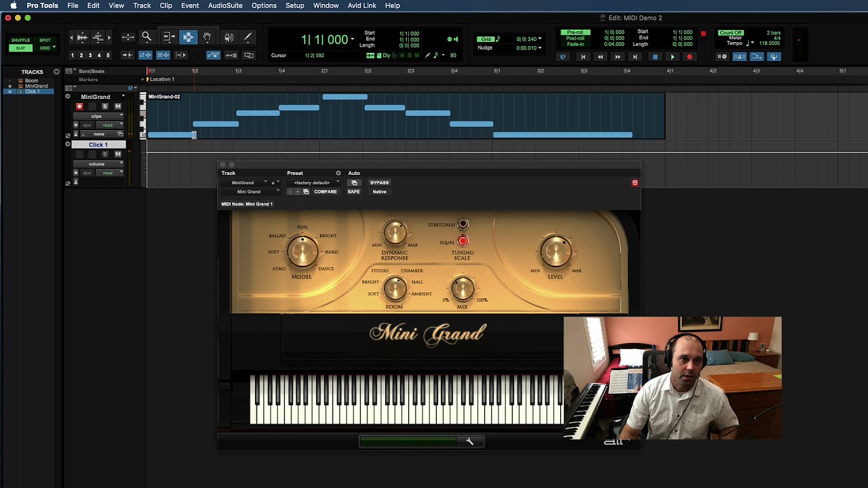Screen dimensions: 868x488
Task: Click the Go to End button
Action: click(x=635, y=56)
